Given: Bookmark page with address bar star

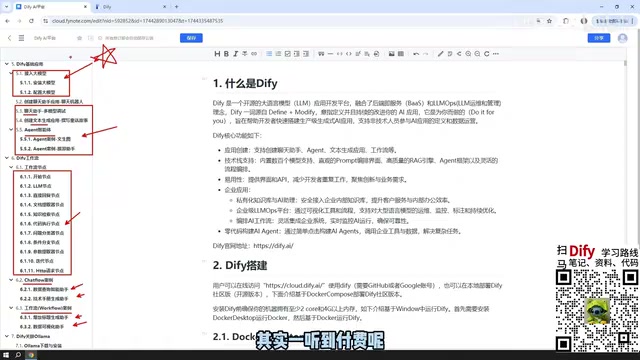Looking at the screenshot, I should pyautogui.click(x=549, y=21).
